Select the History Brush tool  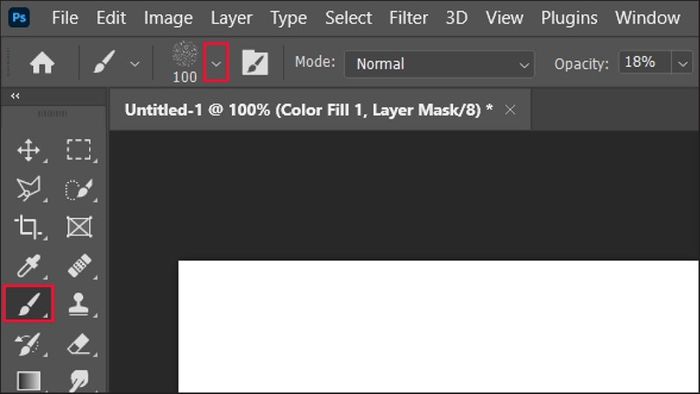(28, 344)
